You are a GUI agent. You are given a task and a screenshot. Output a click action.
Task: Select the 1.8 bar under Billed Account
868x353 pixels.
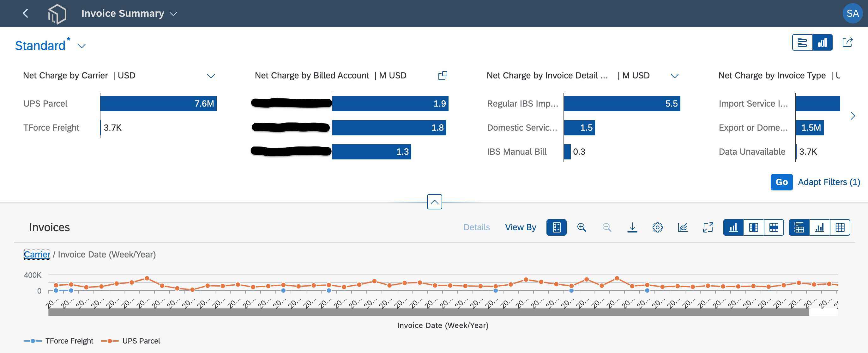[389, 127]
